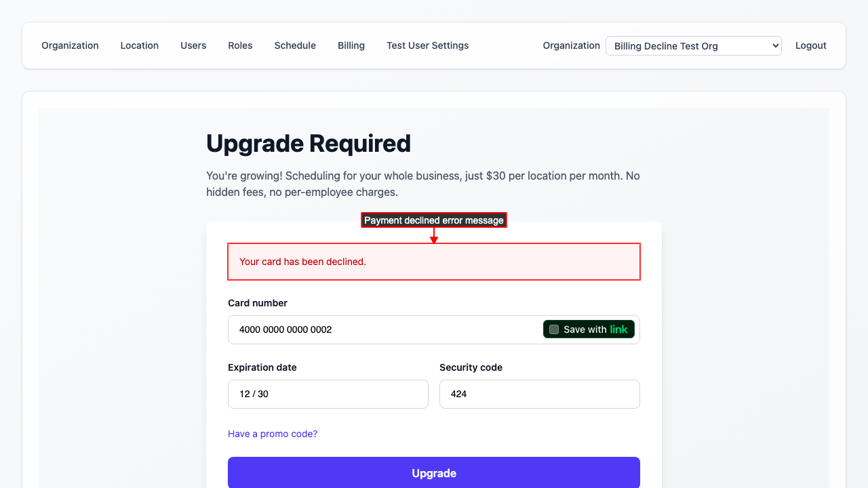Select the Security code field
This screenshot has height=488, width=868.
click(540, 394)
